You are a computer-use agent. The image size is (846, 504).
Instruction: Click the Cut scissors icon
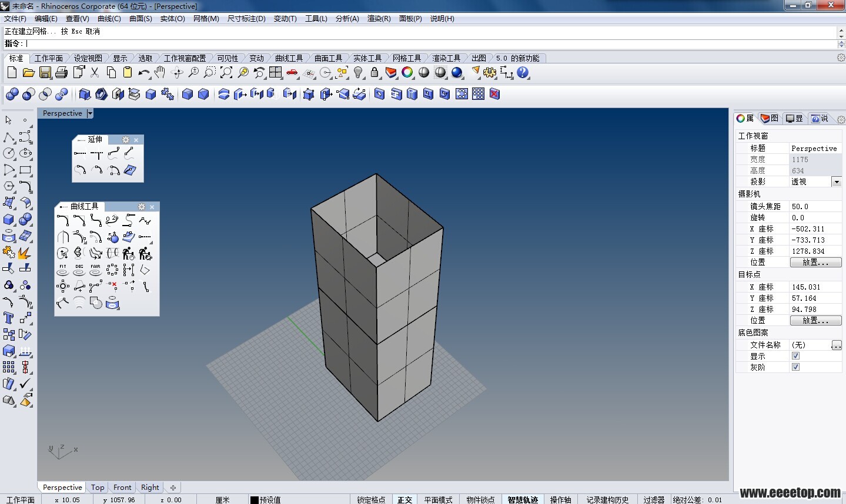coord(95,73)
